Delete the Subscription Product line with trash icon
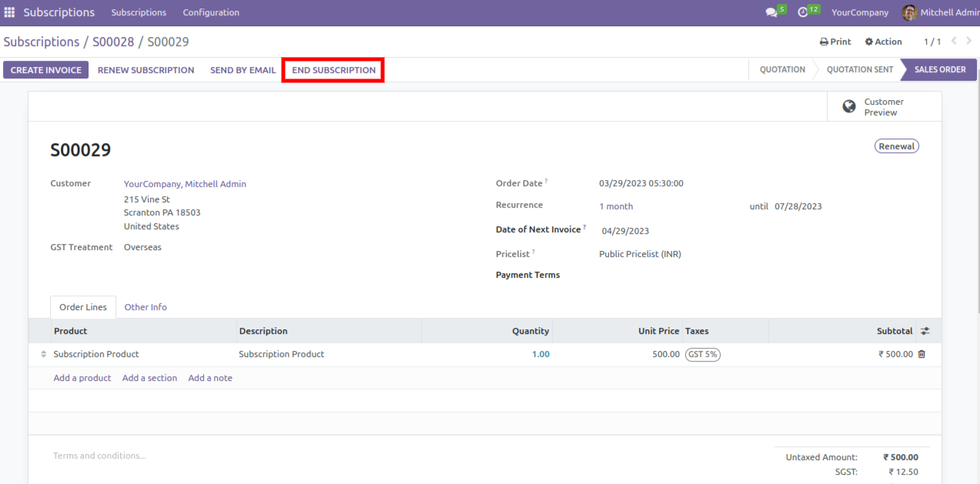The image size is (980, 484). [921, 354]
